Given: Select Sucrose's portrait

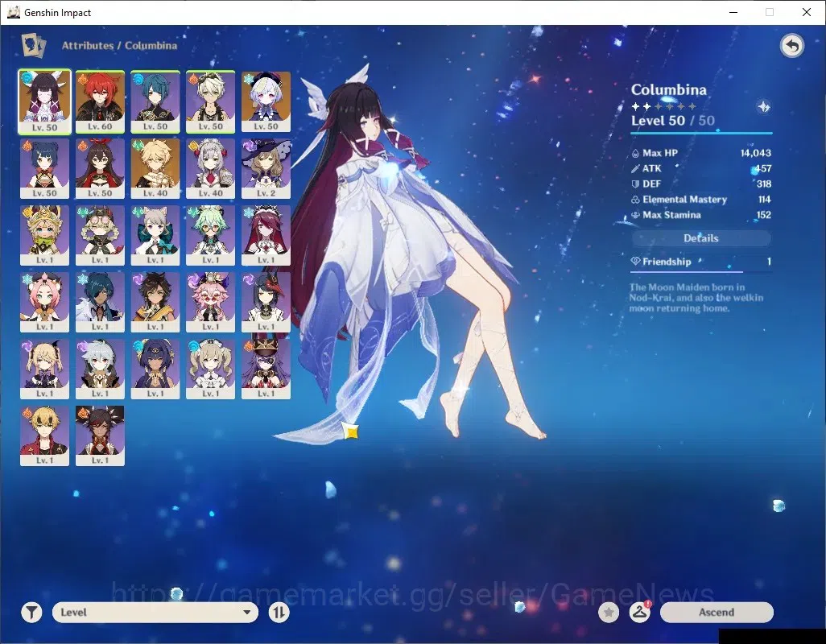Looking at the screenshot, I should pyautogui.click(x=211, y=235).
